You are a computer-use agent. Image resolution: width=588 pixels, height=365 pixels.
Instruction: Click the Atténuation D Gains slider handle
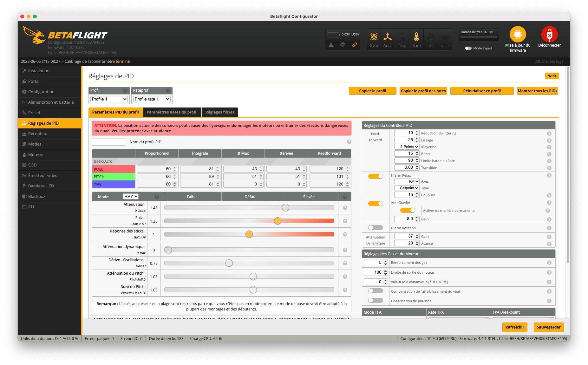click(x=285, y=207)
